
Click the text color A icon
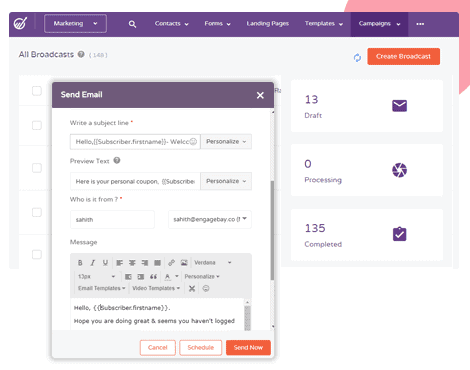tap(168, 277)
